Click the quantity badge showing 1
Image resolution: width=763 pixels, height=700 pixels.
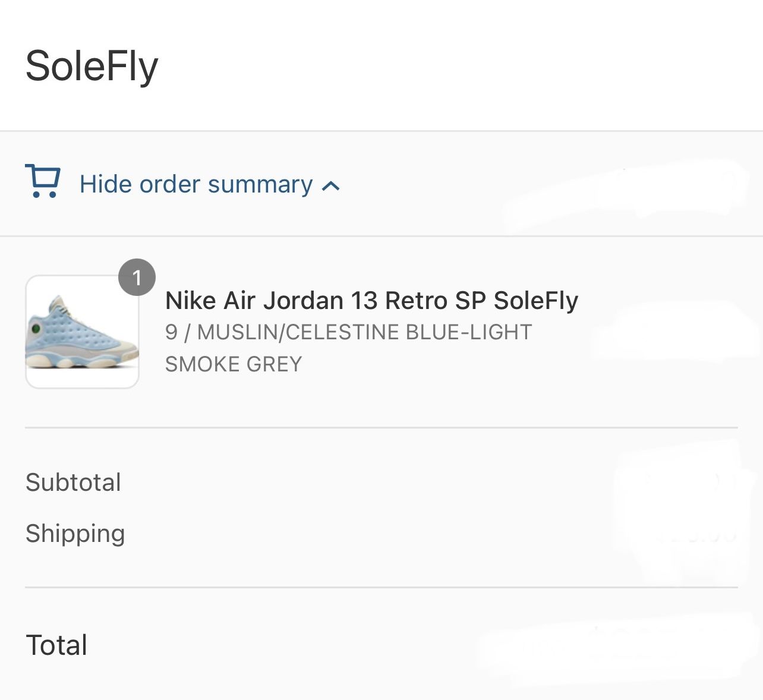[137, 278]
